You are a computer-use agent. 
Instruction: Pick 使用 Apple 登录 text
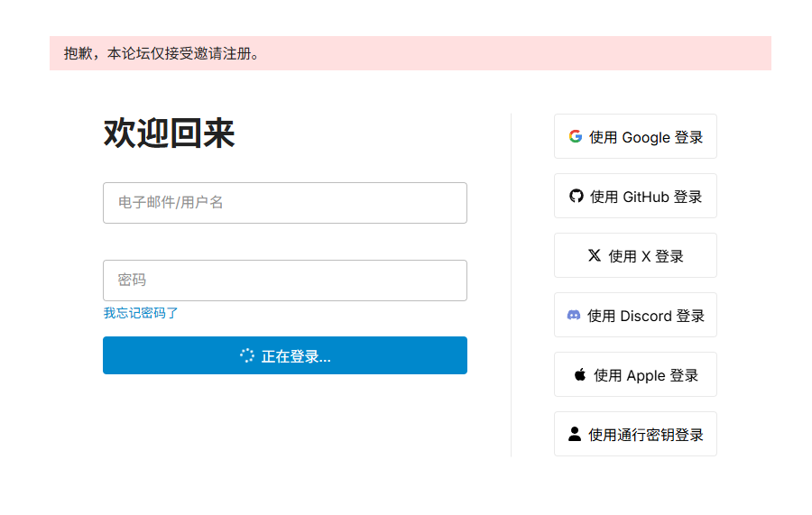[646, 375]
